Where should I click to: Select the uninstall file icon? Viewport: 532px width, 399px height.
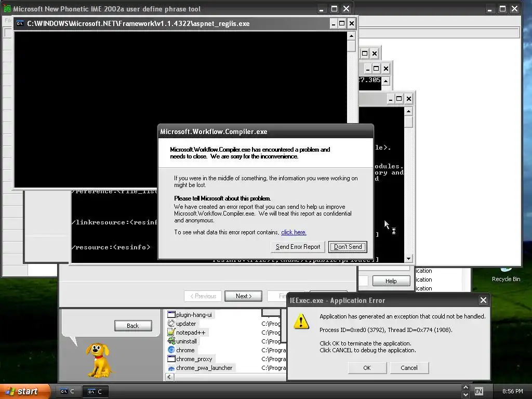coord(171,341)
